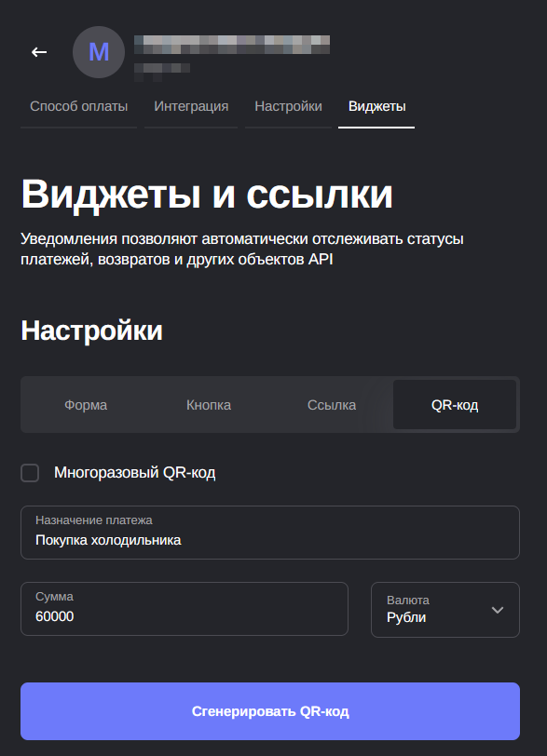Select the QR-код widget option
The width and height of the screenshot is (547, 756).
point(455,405)
